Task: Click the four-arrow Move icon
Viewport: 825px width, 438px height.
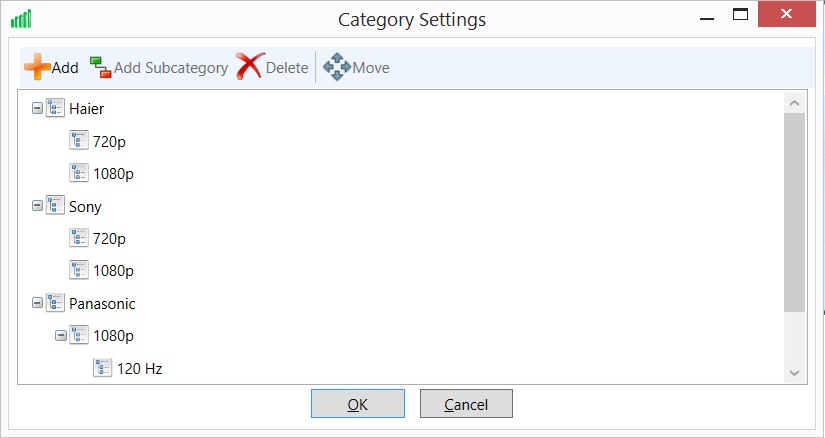Action: point(336,68)
